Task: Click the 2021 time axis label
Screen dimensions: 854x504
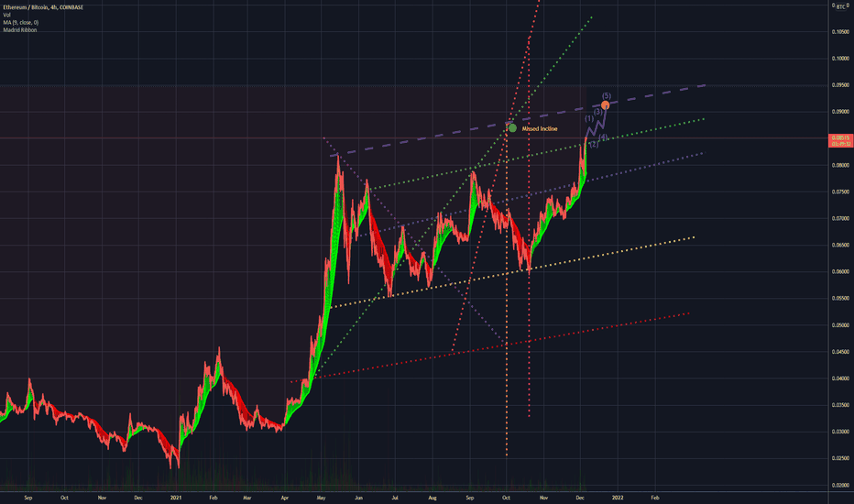Action: tap(175, 498)
